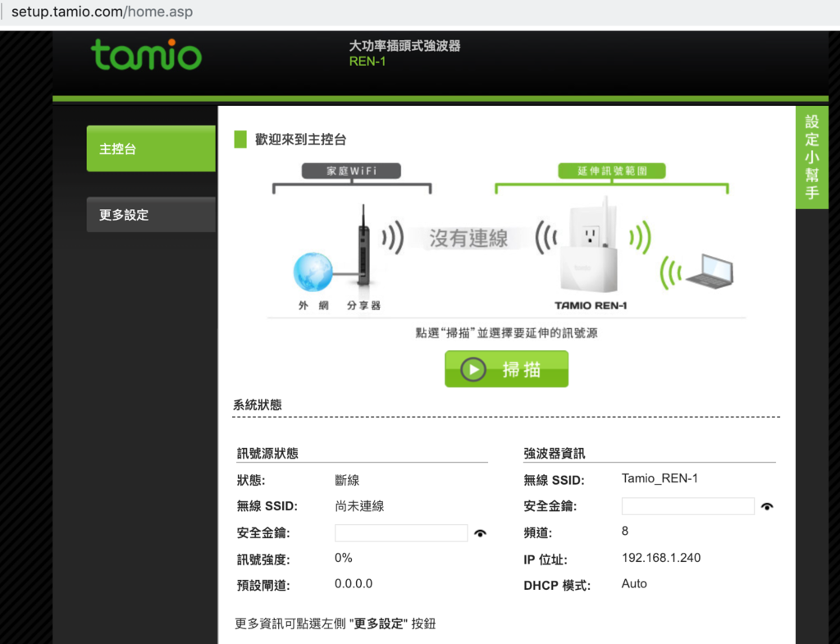
Task: Click the TAMIO REN-1 extender image
Action: coord(589,244)
